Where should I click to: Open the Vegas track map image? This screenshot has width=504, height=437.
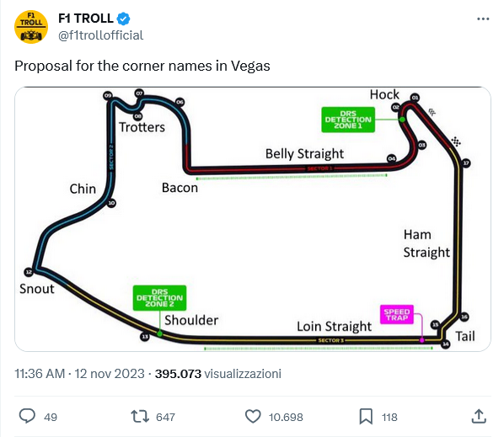coord(253,219)
